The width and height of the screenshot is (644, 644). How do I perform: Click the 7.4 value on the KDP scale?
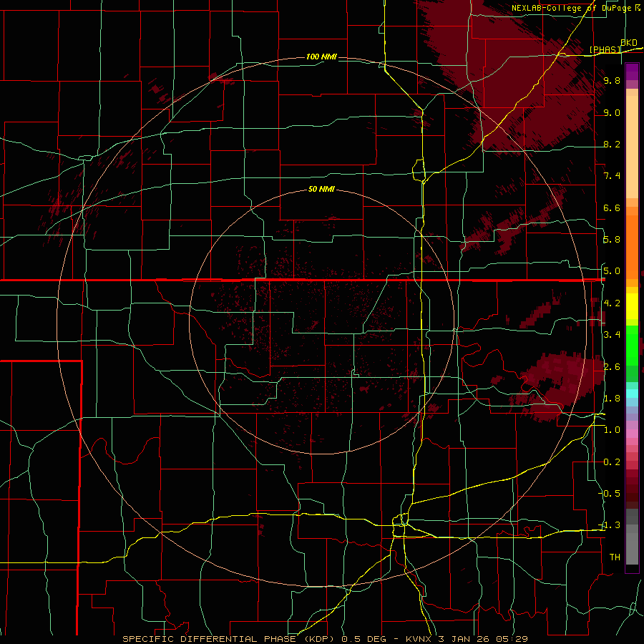(612, 176)
